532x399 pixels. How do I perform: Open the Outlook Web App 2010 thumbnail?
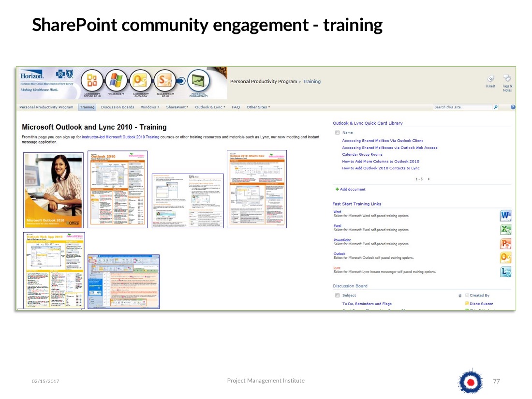[x=54, y=270]
